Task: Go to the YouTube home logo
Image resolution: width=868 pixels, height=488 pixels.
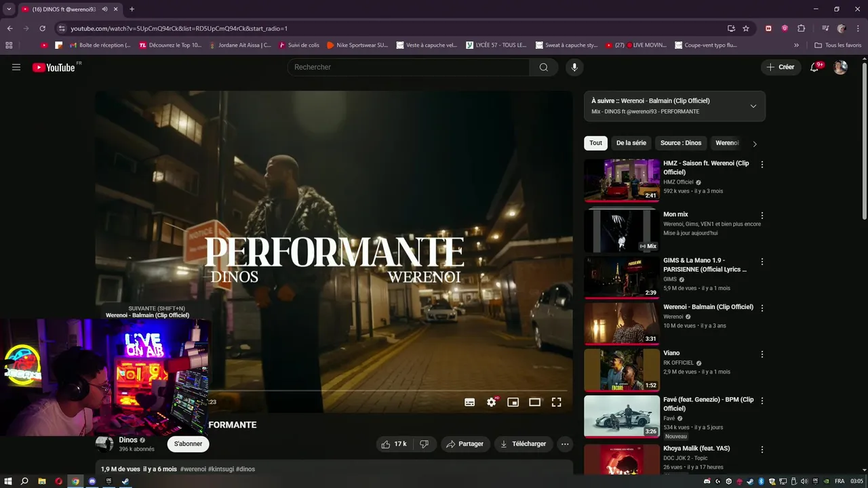Action: [x=54, y=67]
